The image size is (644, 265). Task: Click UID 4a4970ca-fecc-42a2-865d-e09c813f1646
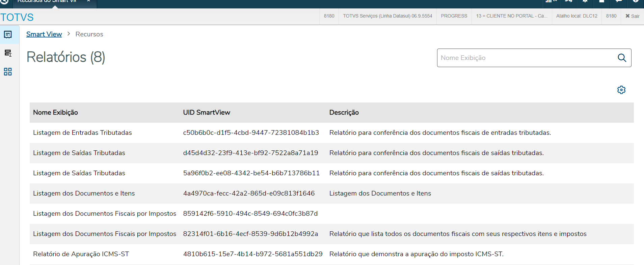pos(249,193)
